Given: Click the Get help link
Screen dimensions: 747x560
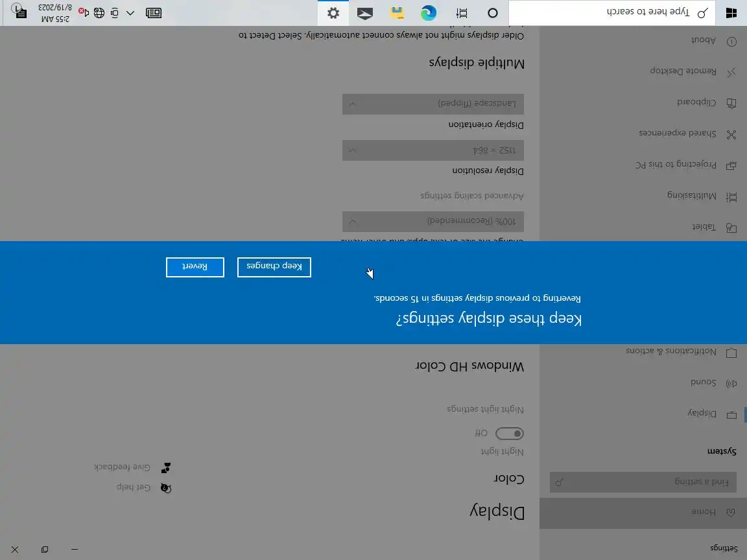Looking at the screenshot, I should pyautogui.click(x=134, y=487).
